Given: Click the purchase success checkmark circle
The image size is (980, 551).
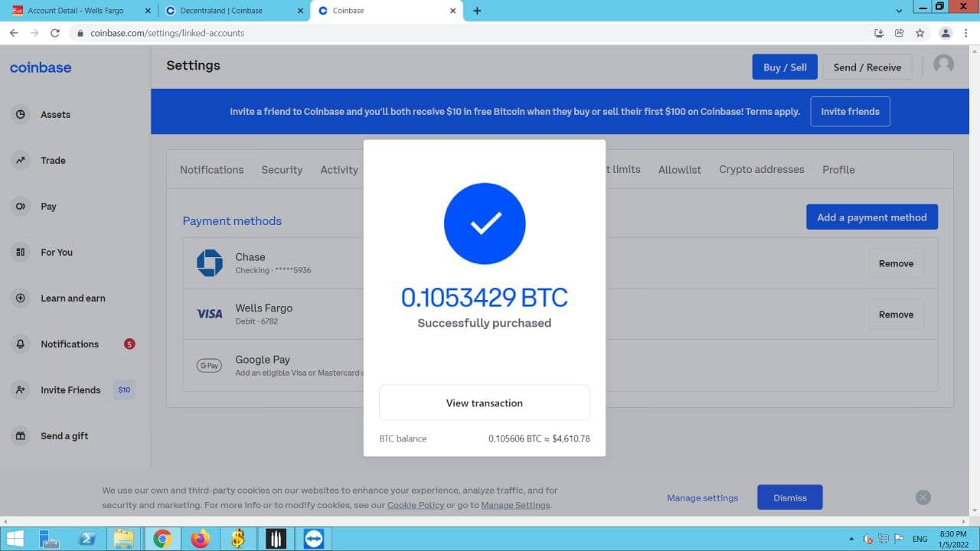Looking at the screenshot, I should tap(485, 223).
